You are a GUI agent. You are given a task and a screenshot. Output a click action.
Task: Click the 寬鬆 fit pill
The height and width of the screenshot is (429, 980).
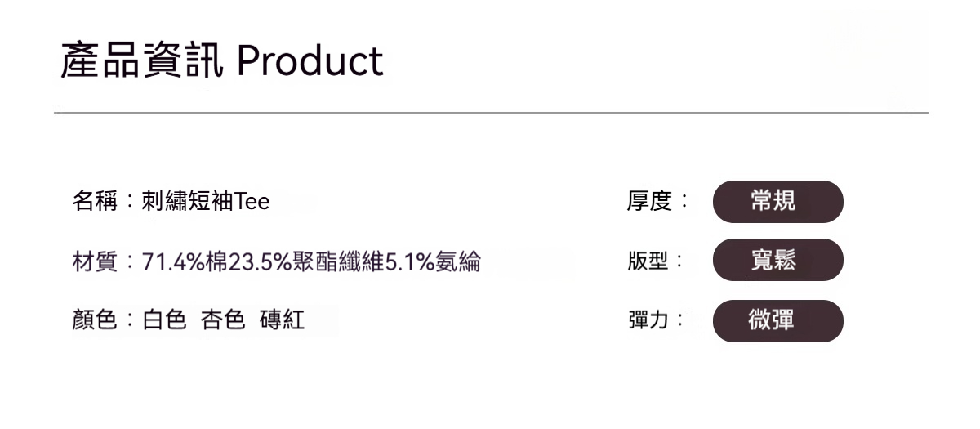point(777,260)
